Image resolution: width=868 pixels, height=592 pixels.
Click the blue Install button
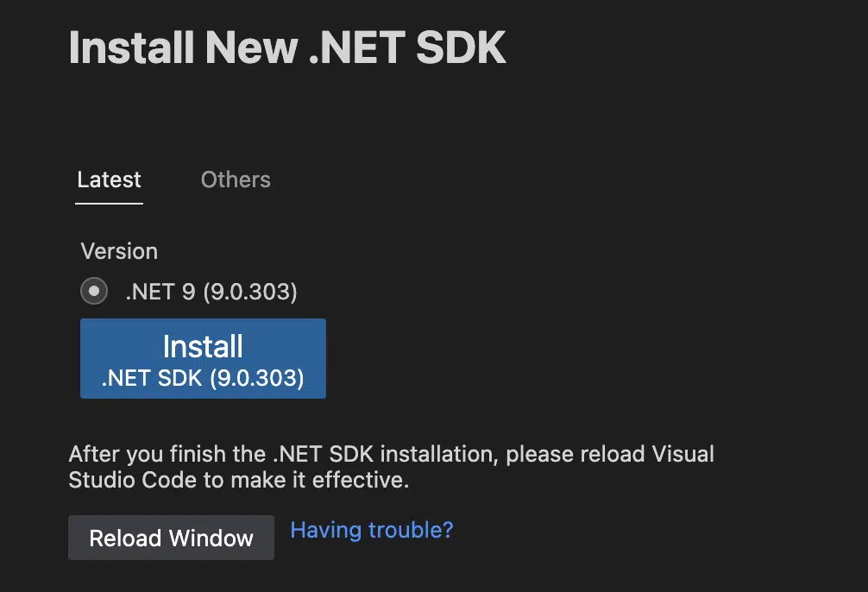coord(203,358)
